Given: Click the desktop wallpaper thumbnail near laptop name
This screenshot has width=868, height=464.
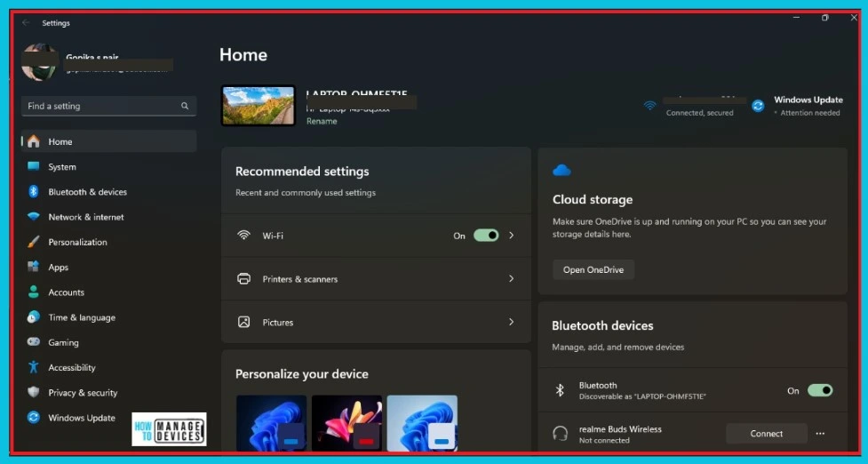Looking at the screenshot, I should pos(259,105).
